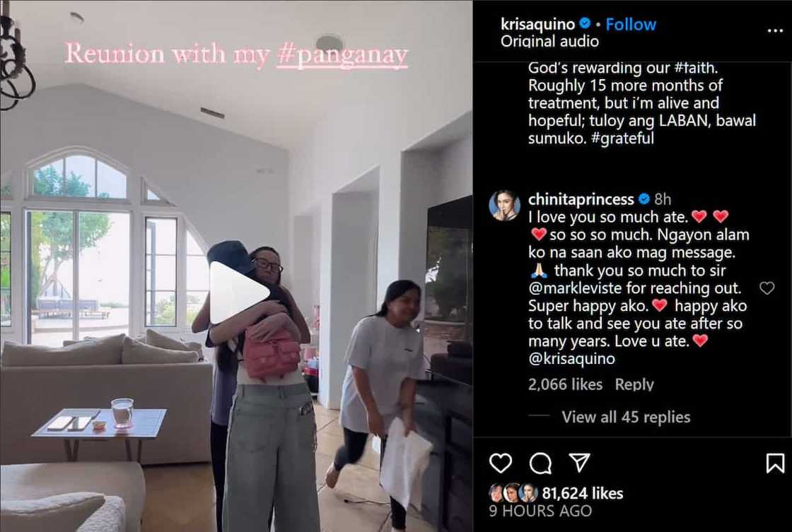View the 81,624 likes list
792x532 pixels.
(583, 493)
